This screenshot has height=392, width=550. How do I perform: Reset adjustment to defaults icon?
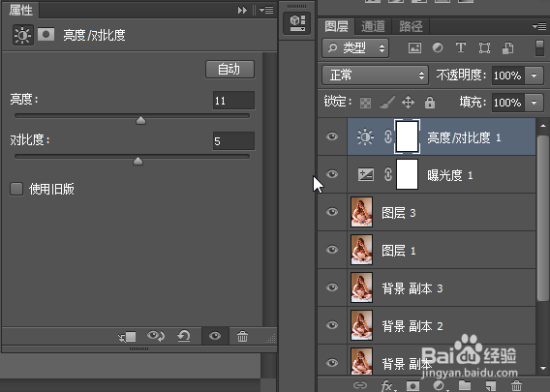(183, 336)
